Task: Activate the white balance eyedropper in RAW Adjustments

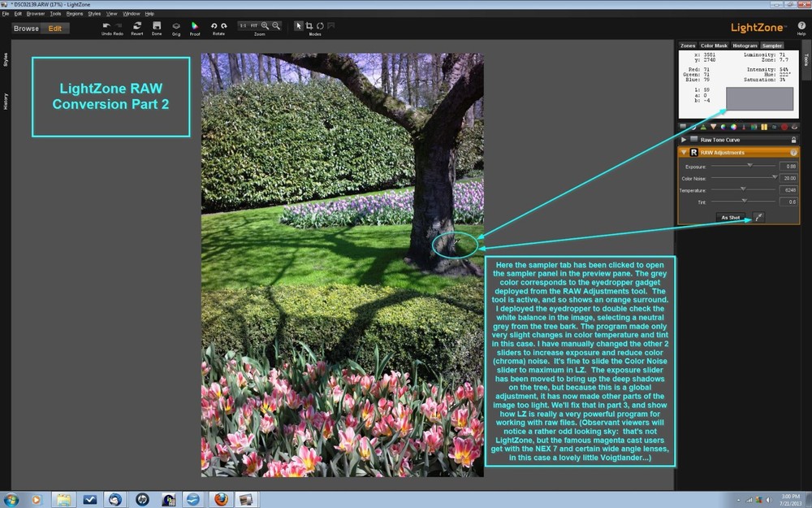Action: point(758,217)
